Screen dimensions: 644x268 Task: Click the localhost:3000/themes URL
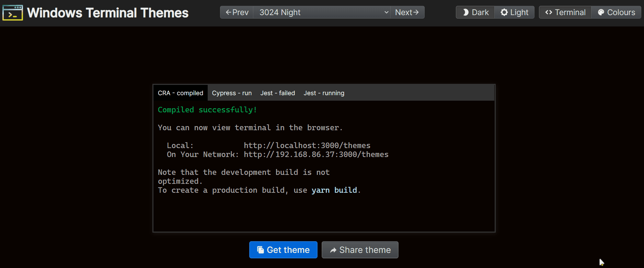click(307, 145)
